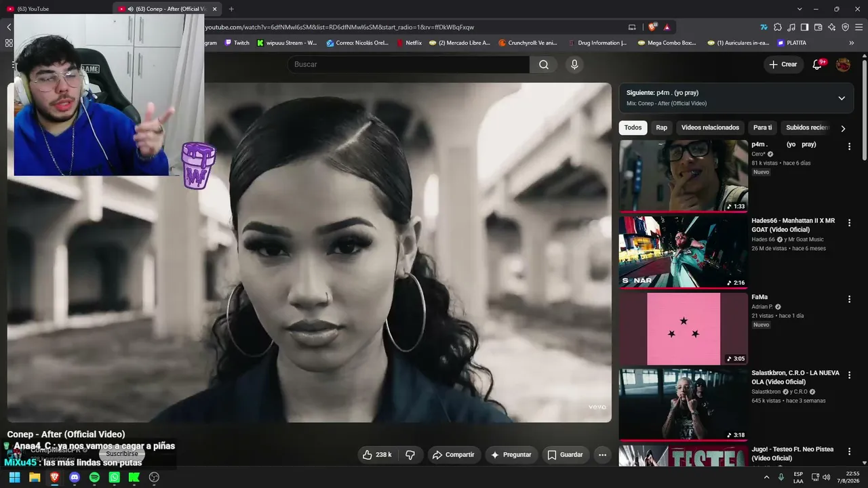Show hidden bookmarks with the double chevron
The image size is (868, 488).
click(x=852, y=43)
